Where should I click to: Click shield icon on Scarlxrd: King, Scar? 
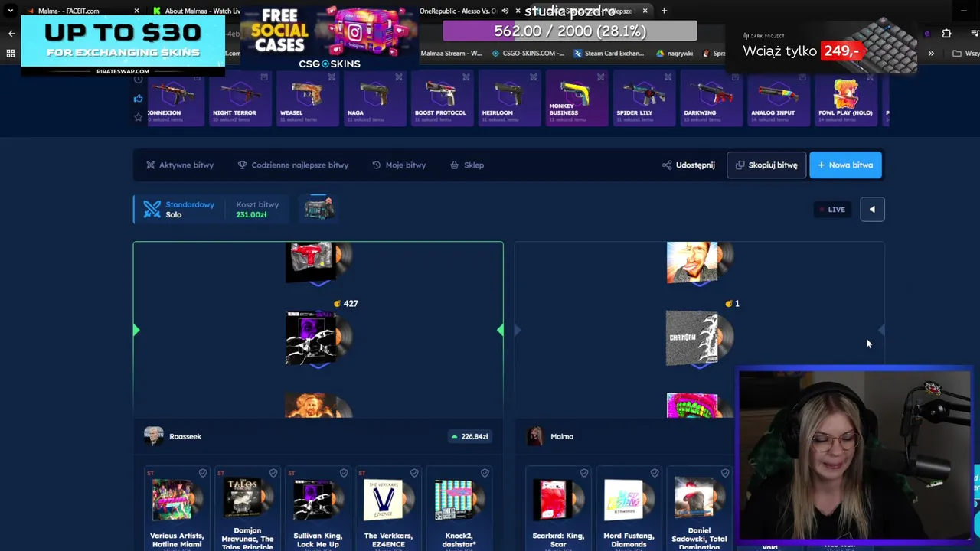(584, 473)
